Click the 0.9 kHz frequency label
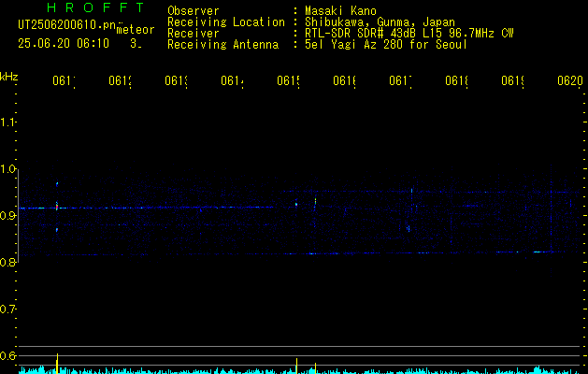This screenshot has width=588, height=374. point(7,215)
